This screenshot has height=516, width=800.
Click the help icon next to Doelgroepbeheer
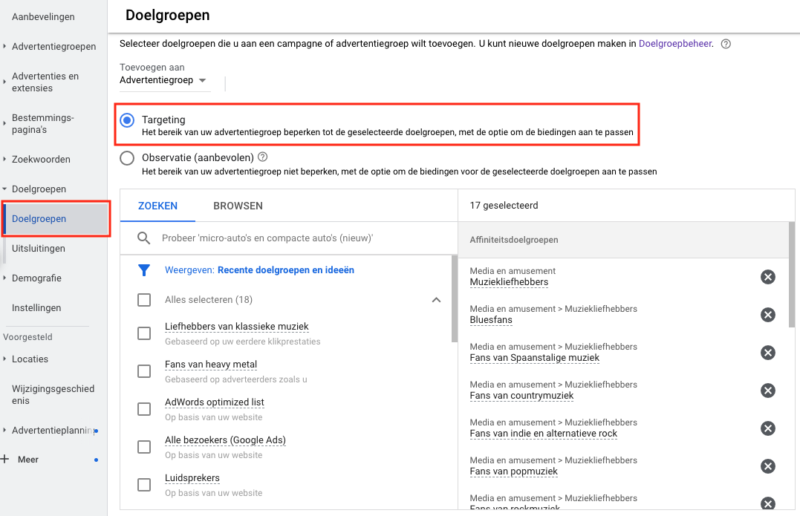[726, 44]
